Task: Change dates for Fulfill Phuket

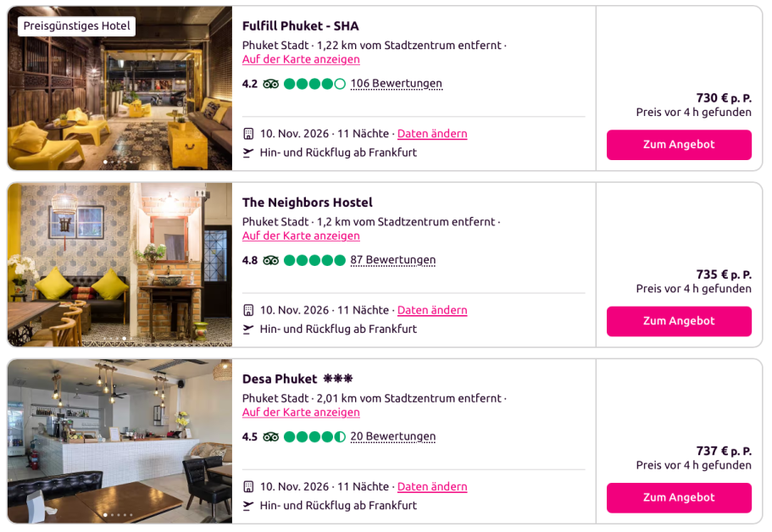Action: click(432, 134)
